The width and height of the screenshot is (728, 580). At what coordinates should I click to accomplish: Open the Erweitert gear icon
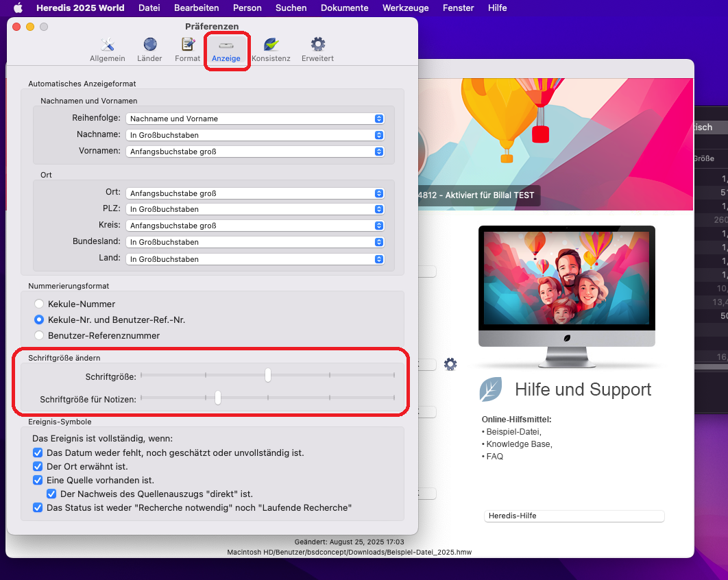click(x=317, y=49)
